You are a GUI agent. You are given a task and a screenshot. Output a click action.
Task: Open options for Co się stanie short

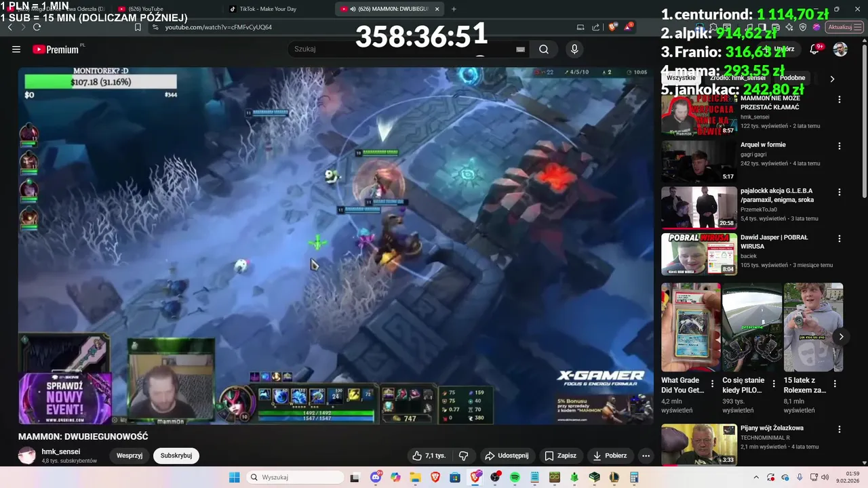pyautogui.click(x=774, y=384)
